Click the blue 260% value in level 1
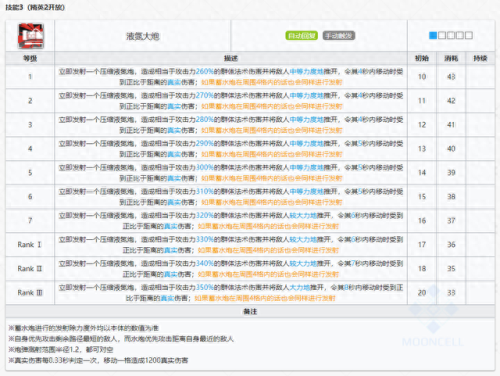500x376 pixels. tap(205, 71)
